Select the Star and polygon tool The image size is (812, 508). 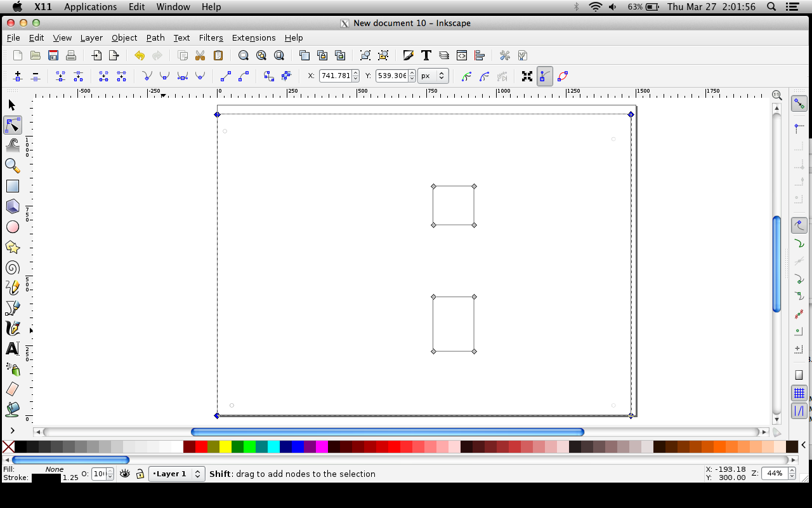[12, 247]
